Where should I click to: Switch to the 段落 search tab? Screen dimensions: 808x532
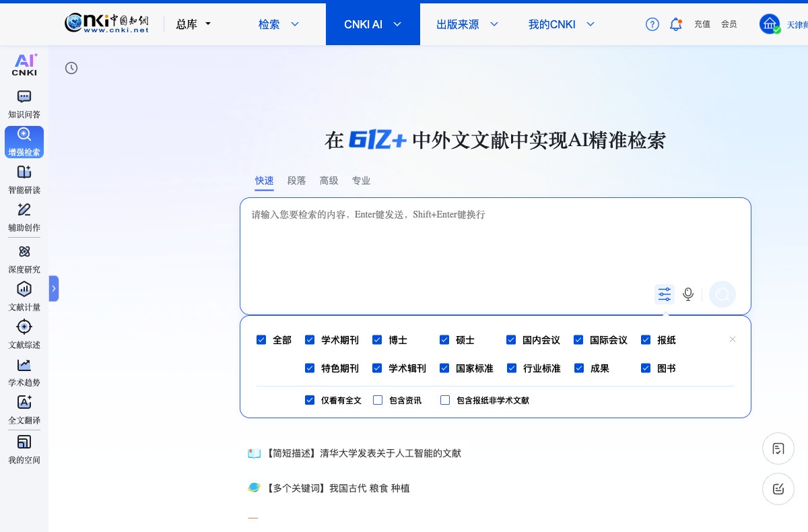coord(296,180)
